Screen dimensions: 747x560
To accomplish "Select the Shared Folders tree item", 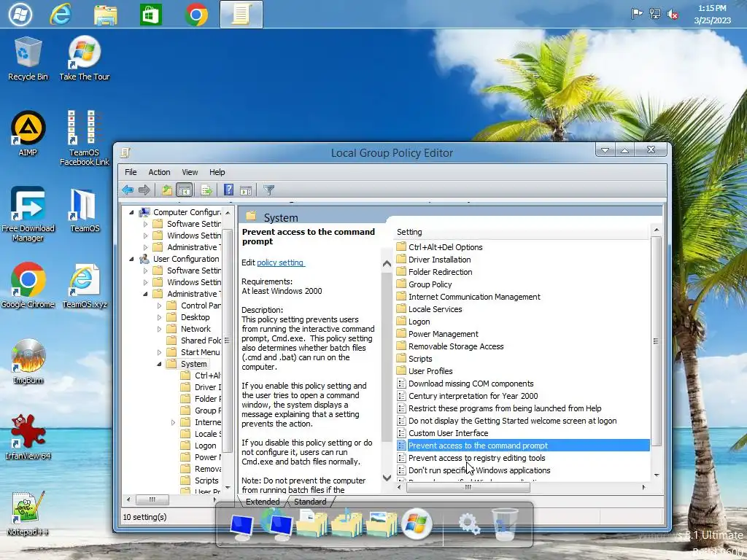I will coord(201,341).
